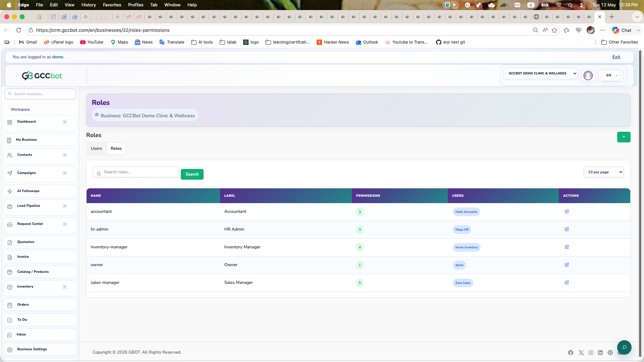
Task: Focus the Search modules sidebar field
Action: point(40,94)
